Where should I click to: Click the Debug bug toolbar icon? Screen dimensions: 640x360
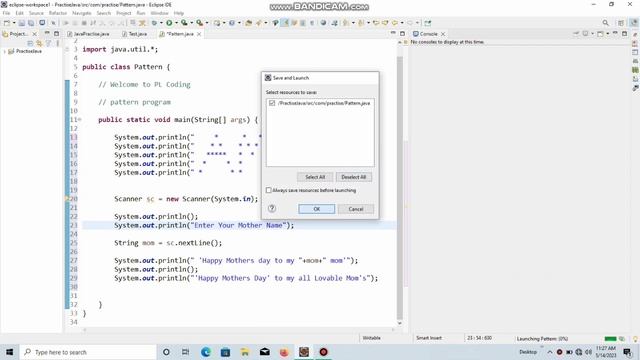click(x=154, y=23)
